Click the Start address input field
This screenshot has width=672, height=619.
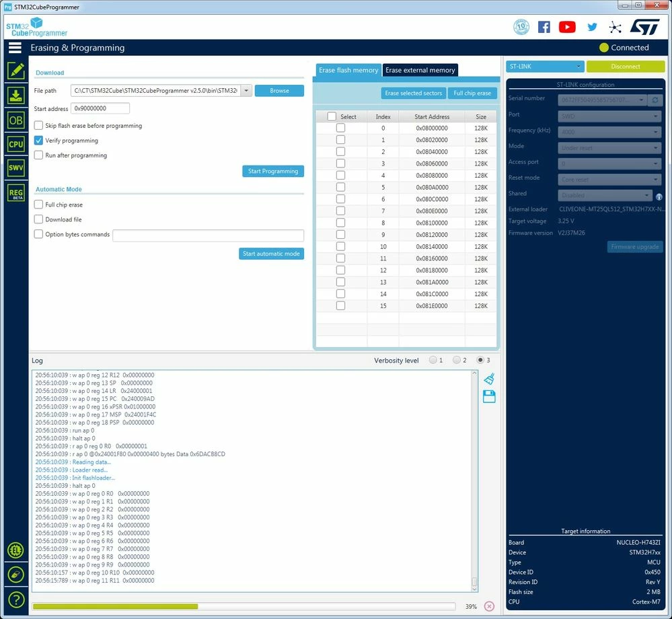pos(100,108)
